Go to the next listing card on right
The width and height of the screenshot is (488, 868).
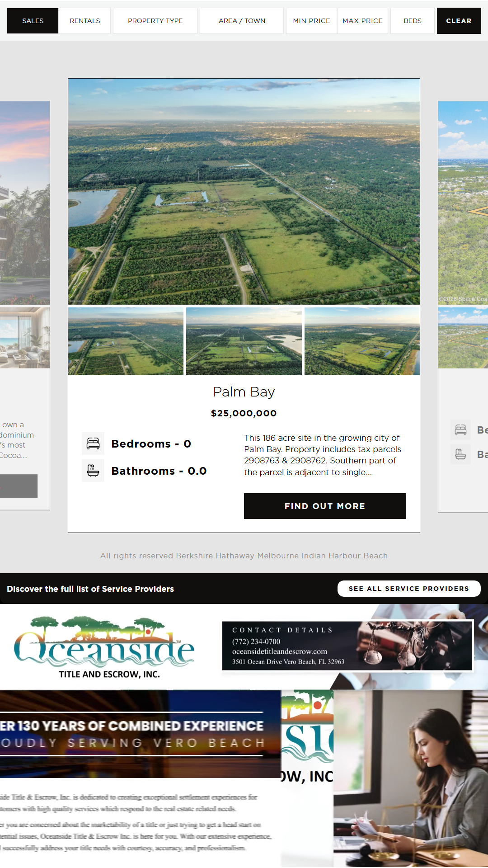tap(463, 307)
